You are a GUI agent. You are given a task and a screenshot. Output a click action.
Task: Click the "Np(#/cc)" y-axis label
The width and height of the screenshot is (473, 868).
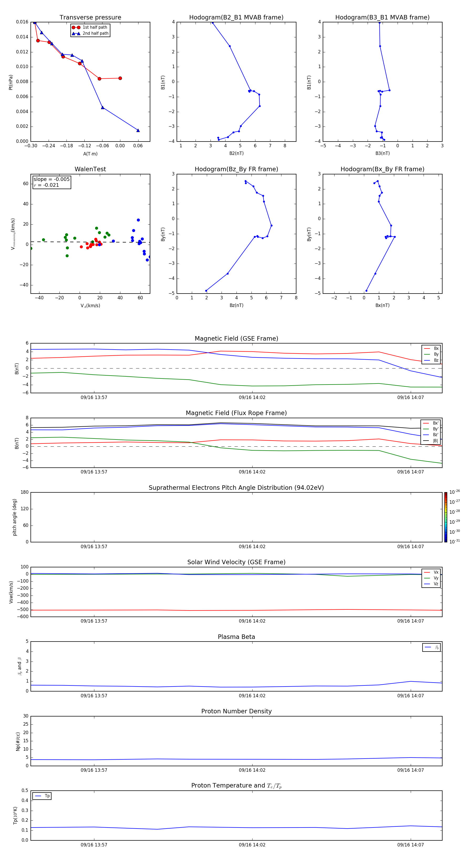click(18, 741)
